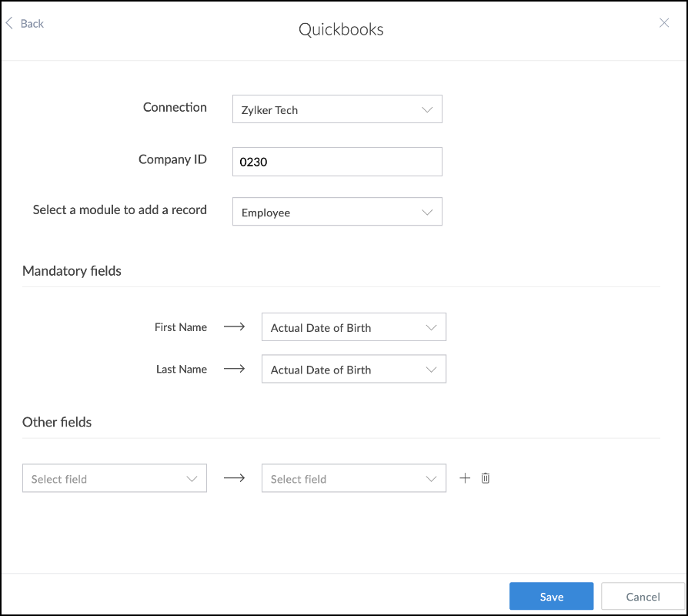Open the left Select field dropdown
Viewport: 688px width, 616px height.
pos(114,478)
